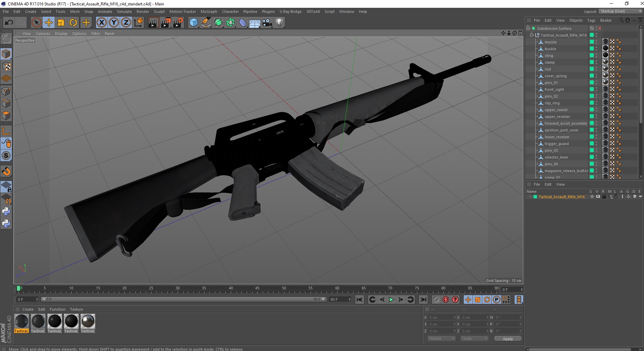Image resolution: width=644 pixels, height=351 pixels.
Task: Open the V-Ray Bridge menu
Action: tap(290, 12)
